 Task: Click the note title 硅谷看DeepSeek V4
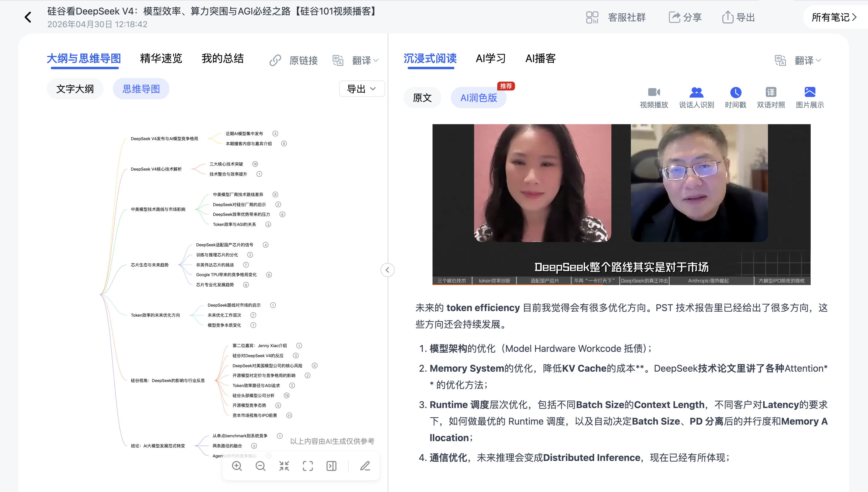[x=212, y=12]
